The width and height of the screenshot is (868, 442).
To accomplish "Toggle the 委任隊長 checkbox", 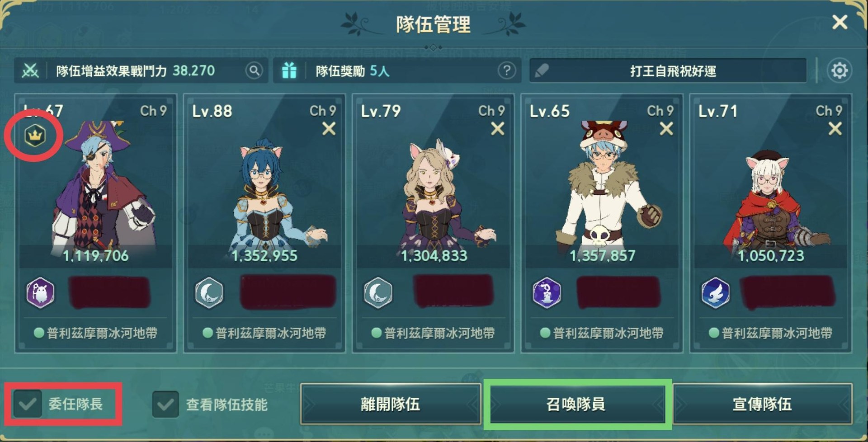I will click(x=28, y=404).
